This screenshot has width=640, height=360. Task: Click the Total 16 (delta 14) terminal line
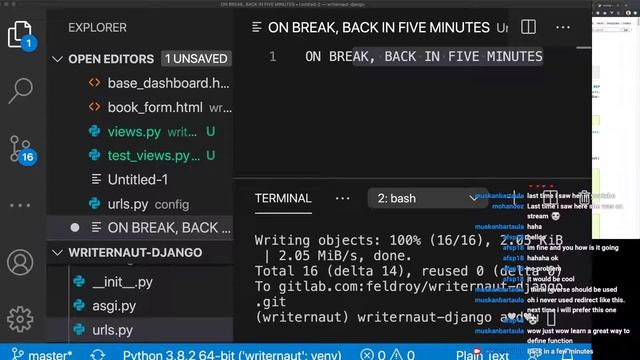tap(409, 271)
